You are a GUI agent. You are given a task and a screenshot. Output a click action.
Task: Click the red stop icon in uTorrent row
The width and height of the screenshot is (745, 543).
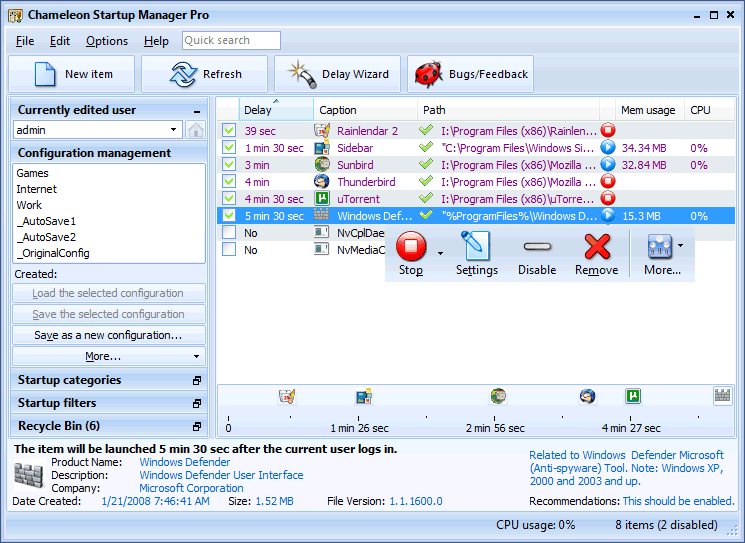pyautogui.click(x=608, y=198)
